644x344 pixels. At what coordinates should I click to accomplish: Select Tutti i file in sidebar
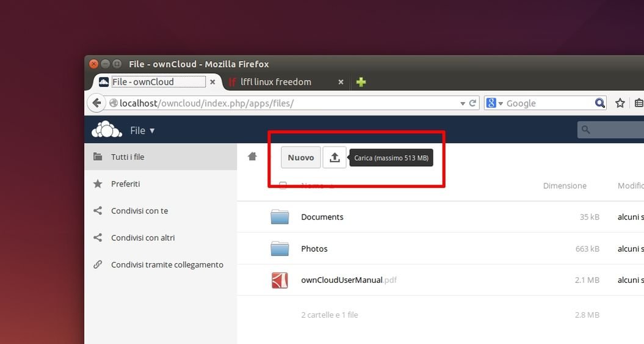161,156
